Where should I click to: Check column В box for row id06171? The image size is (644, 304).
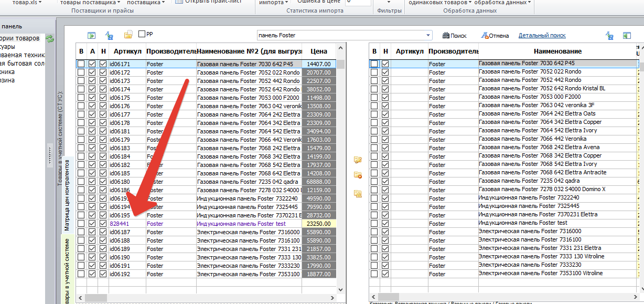[x=81, y=64]
